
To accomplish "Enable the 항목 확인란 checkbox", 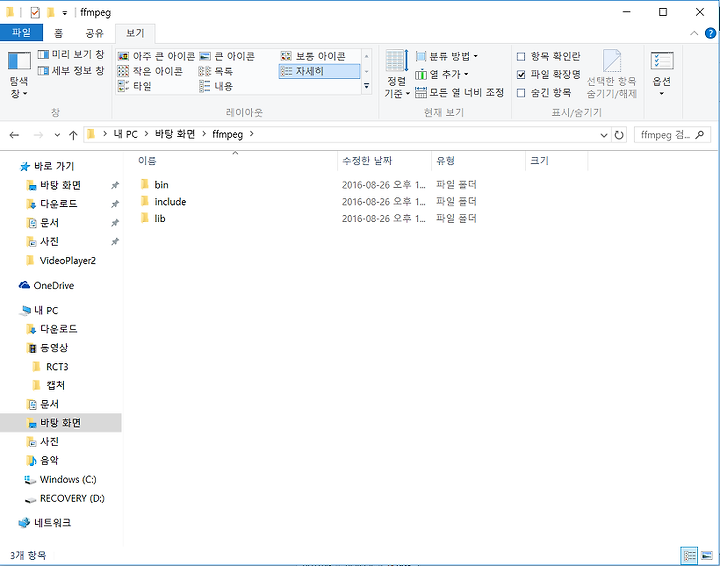I will tap(521, 56).
